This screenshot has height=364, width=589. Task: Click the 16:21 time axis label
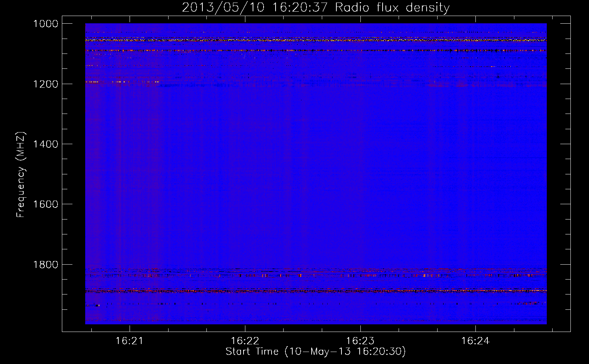click(x=129, y=341)
